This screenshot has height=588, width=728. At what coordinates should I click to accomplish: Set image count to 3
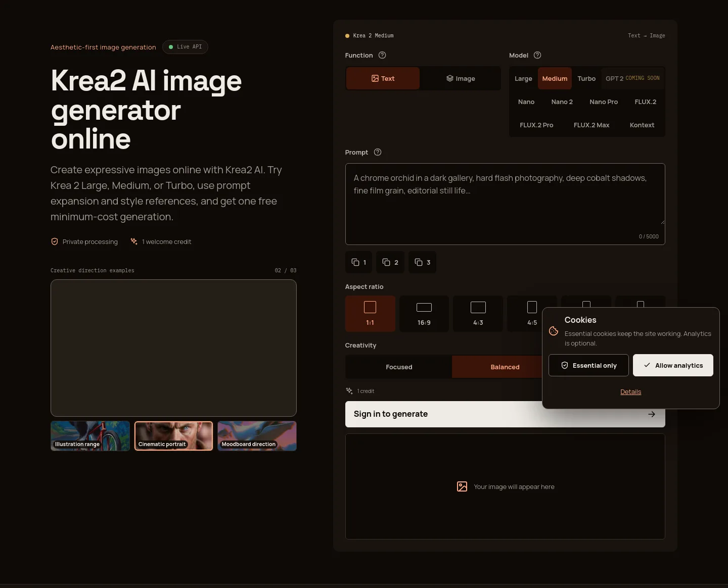pos(422,262)
